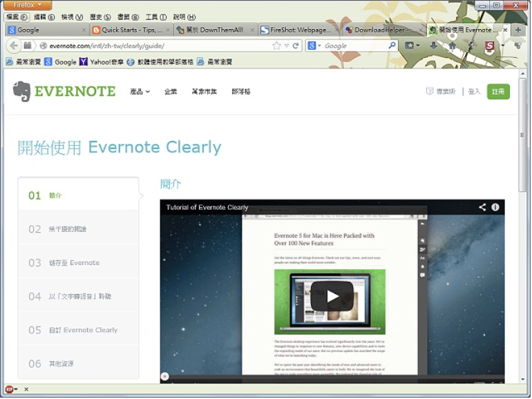Click the video share icon
This screenshot has width=532, height=399.
point(482,207)
